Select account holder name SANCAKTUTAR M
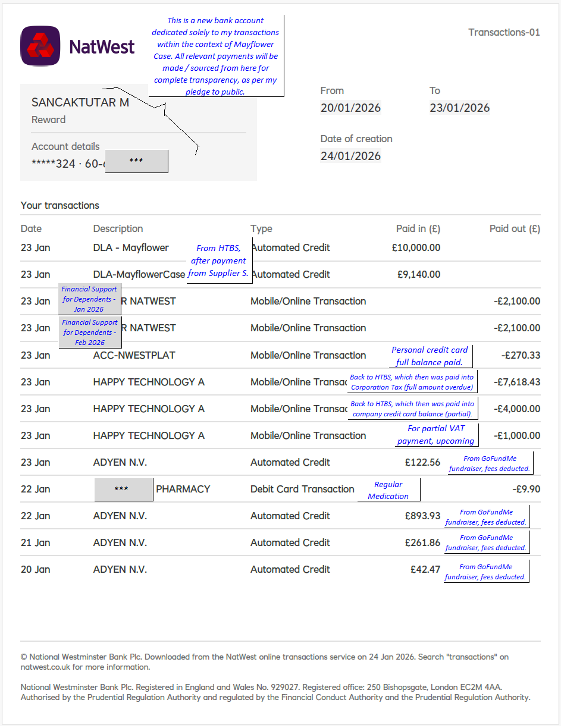Screen dimensions: 561x728 click(80, 102)
